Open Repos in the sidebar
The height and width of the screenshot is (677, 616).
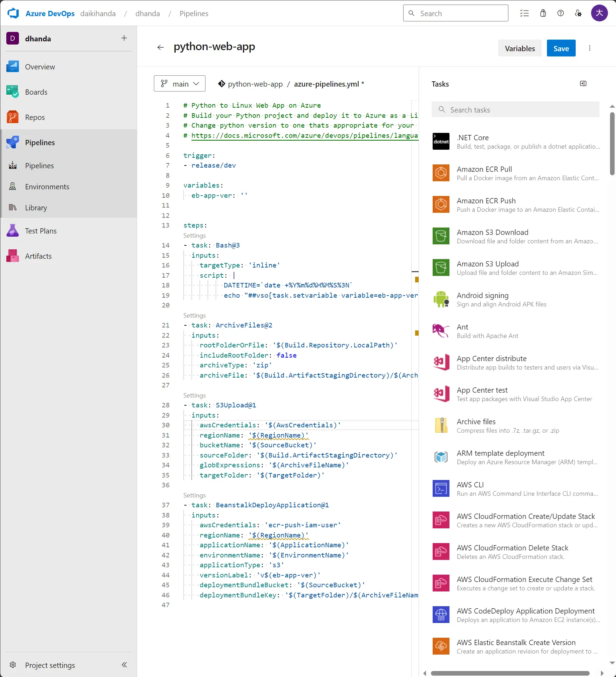[x=69, y=117]
